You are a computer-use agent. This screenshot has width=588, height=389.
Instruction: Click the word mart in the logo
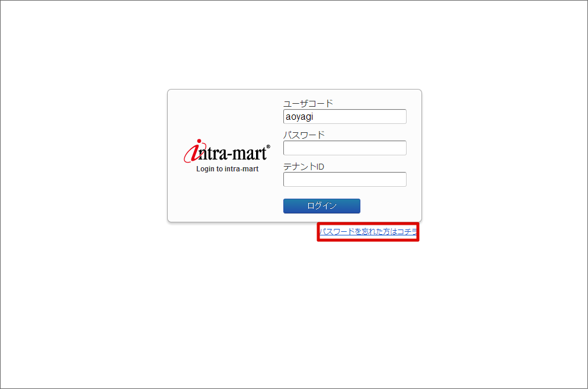(x=248, y=154)
